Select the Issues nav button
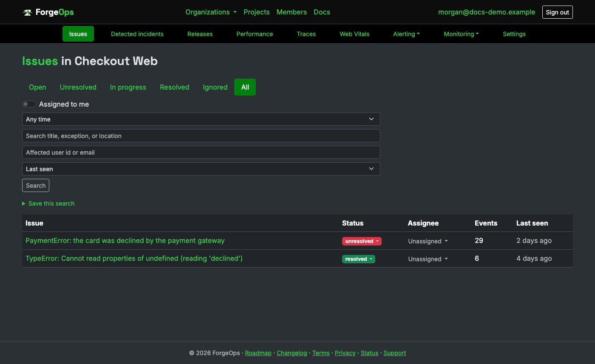This screenshot has height=364, width=595. [78, 34]
